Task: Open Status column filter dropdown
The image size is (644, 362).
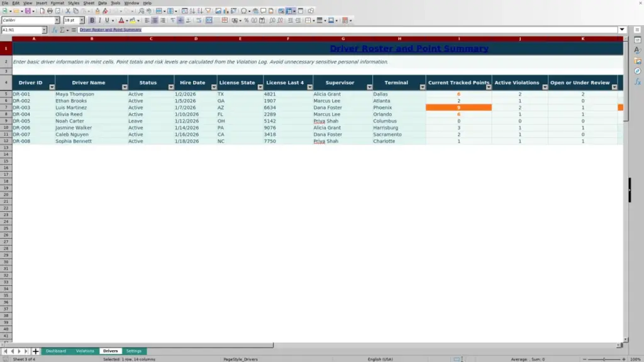Action: (171, 87)
